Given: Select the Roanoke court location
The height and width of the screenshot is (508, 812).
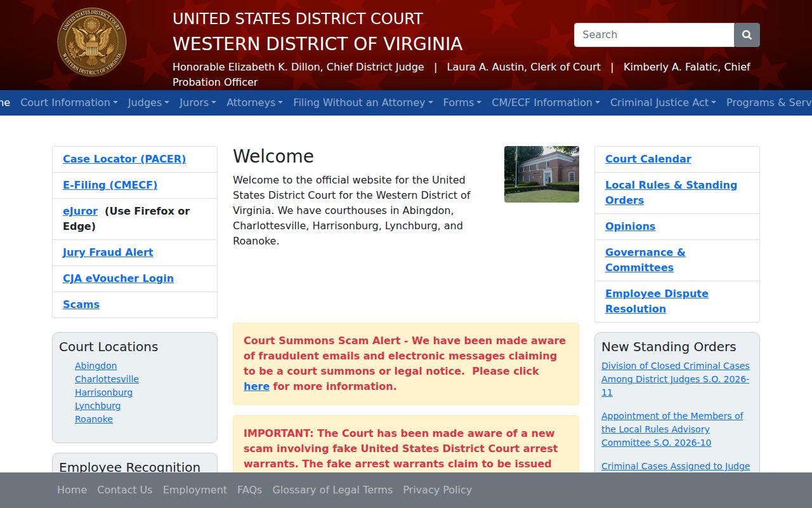Looking at the screenshot, I should coord(94,419).
